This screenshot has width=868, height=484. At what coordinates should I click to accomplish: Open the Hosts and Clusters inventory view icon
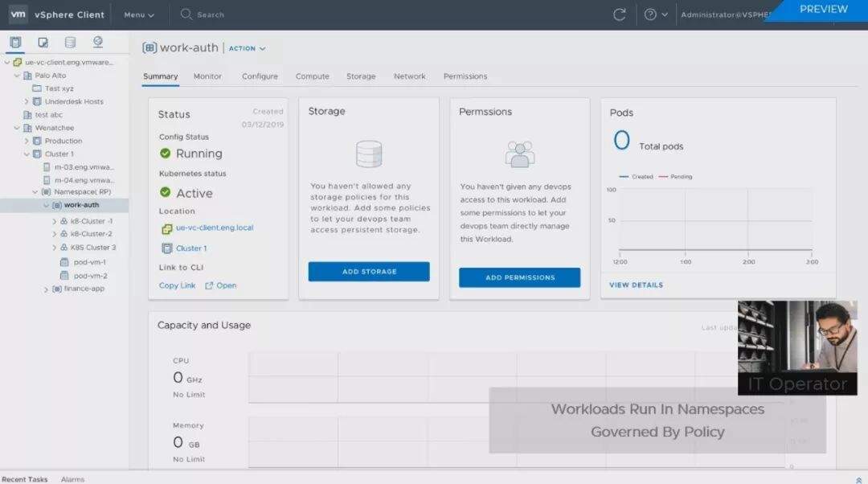pos(15,42)
